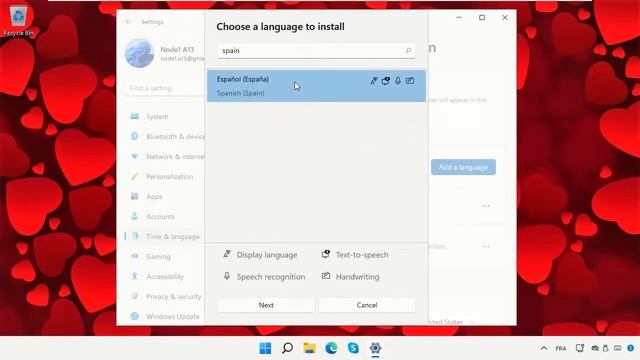640x360 pixels.
Task: Click handwriting icon on Español row
Action: 410,81
